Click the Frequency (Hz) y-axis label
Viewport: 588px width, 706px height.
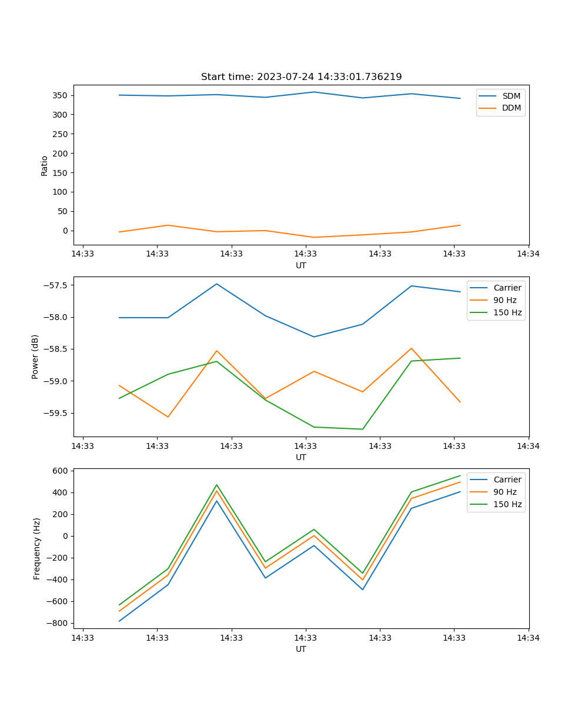click(37, 548)
